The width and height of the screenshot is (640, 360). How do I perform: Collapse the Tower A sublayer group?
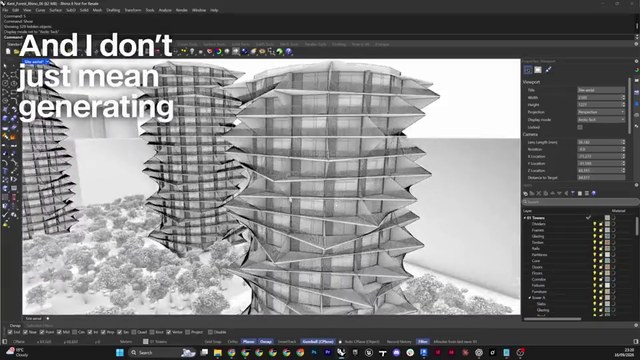click(530, 298)
